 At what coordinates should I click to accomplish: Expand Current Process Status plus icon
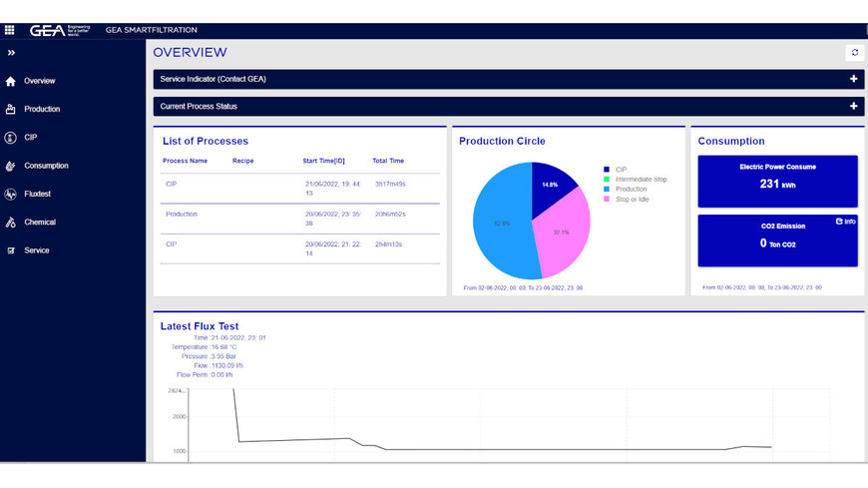pos(854,107)
